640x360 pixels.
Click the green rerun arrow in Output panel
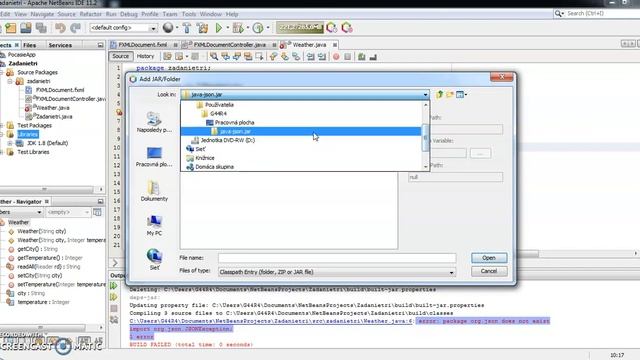pyautogui.click(x=114, y=286)
